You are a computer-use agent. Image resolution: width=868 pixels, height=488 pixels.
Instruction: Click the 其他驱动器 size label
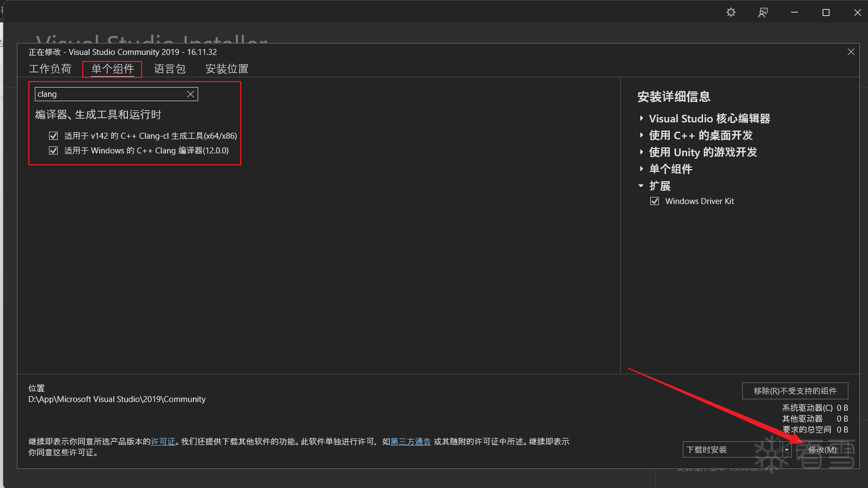tap(803, 419)
